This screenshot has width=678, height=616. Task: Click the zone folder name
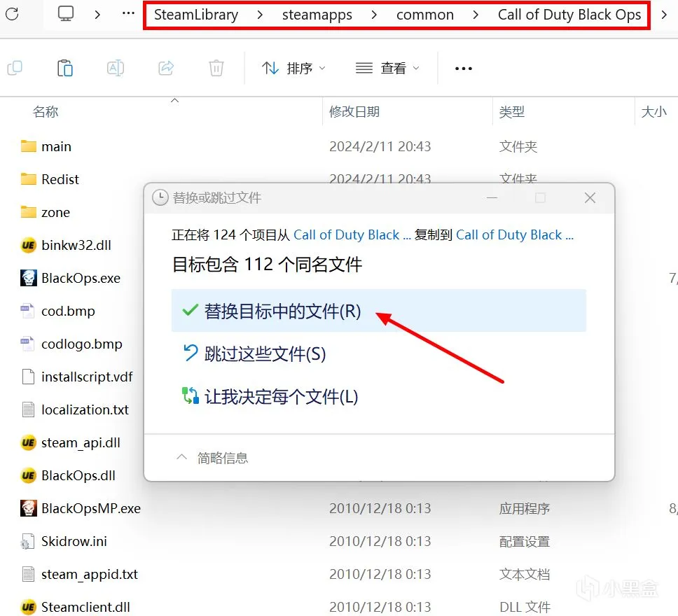click(55, 212)
